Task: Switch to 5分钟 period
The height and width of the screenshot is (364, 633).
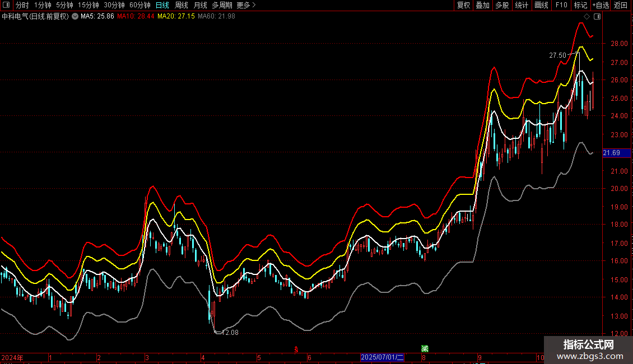Action: tap(64, 5)
